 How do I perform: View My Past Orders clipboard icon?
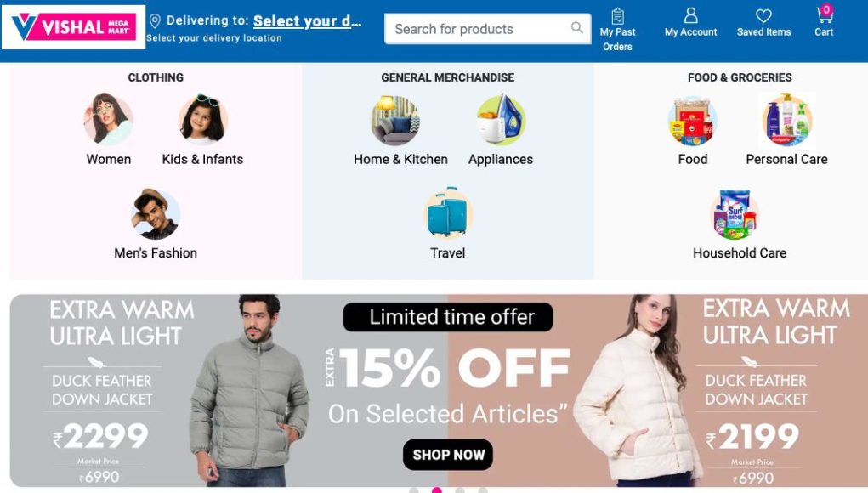click(618, 15)
